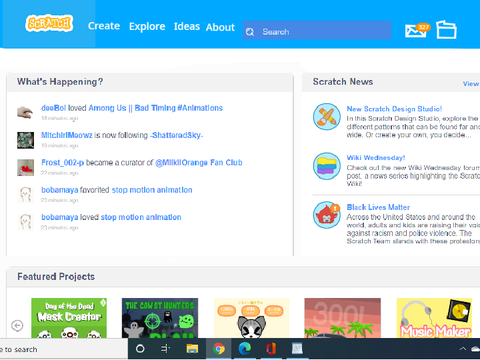Open Task View on the taskbar
The width and height of the screenshot is (480, 360).
[x=165, y=349]
